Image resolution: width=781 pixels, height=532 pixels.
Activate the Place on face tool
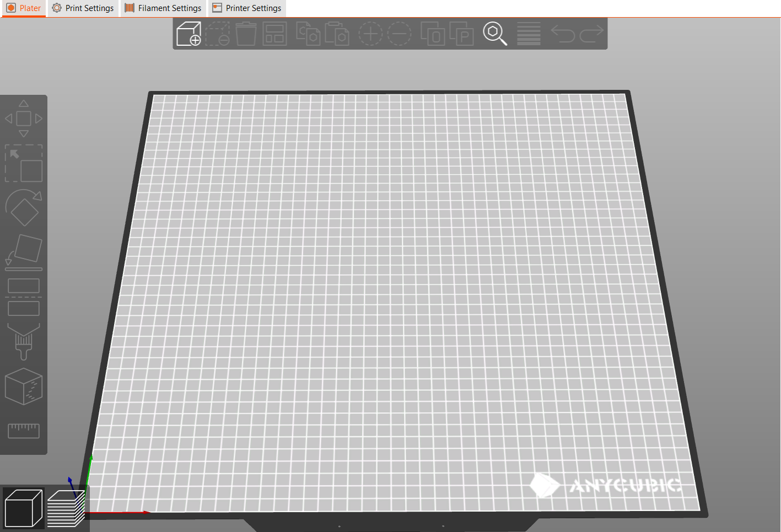click(24, 252)
